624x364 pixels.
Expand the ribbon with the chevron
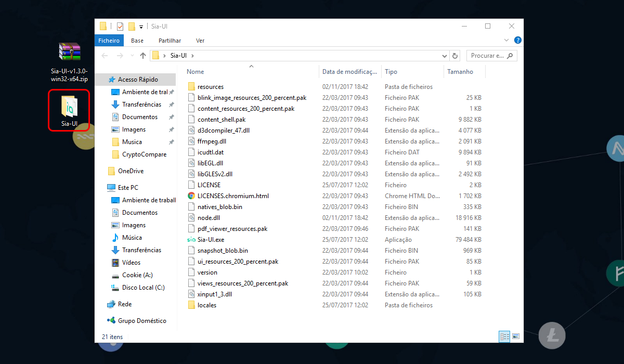pyautogui.click(x=507, y=40)
